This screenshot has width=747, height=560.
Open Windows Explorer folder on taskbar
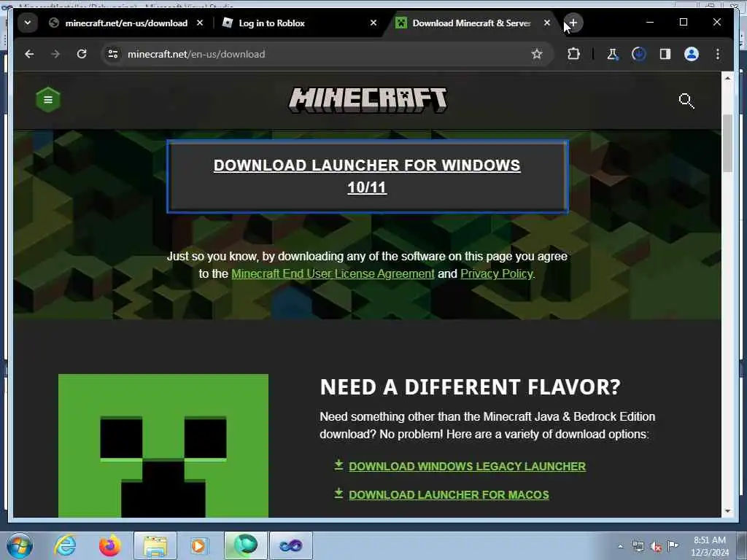coord(155,545)
